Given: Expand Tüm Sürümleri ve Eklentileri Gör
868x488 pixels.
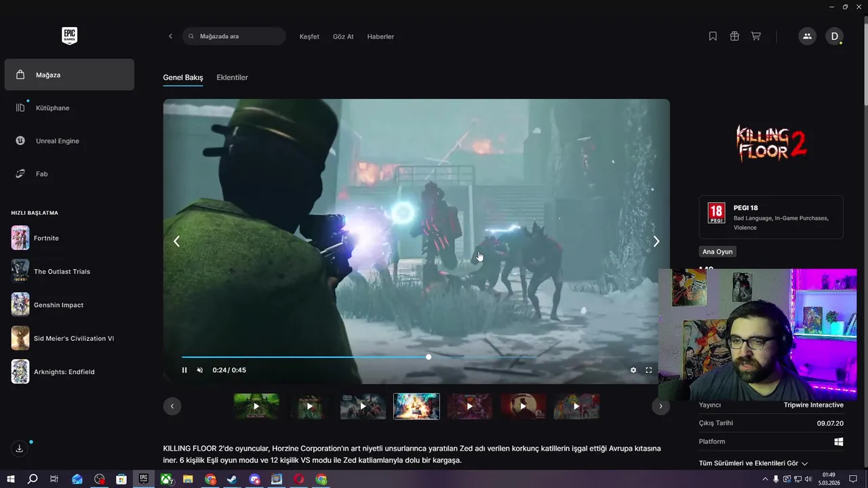Looking at the screenshot, I should tap(753, 464).
